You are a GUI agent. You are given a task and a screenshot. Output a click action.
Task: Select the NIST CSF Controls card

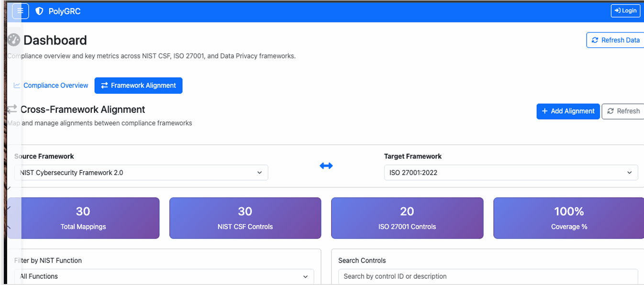click(245, 218)
